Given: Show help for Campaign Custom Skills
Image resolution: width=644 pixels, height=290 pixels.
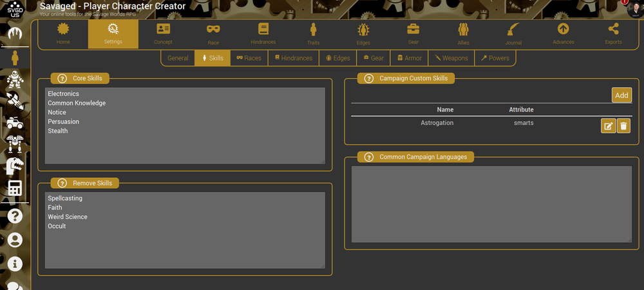Looking at the screenshot, I should click(369, 79).
